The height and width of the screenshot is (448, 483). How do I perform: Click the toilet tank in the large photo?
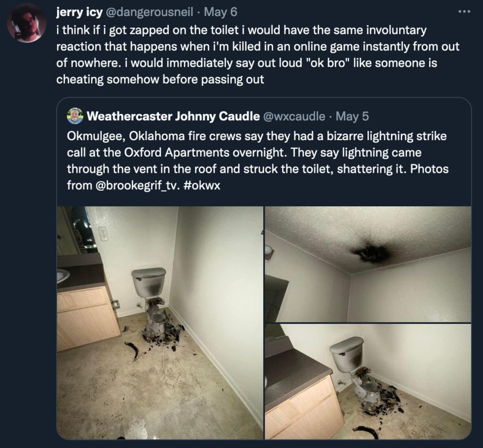point(149,282)
